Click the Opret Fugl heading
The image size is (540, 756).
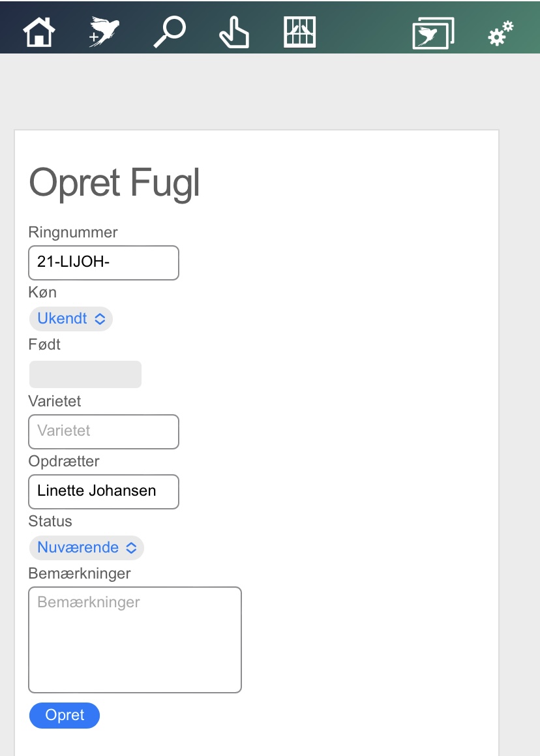click(x=114, y=183)
